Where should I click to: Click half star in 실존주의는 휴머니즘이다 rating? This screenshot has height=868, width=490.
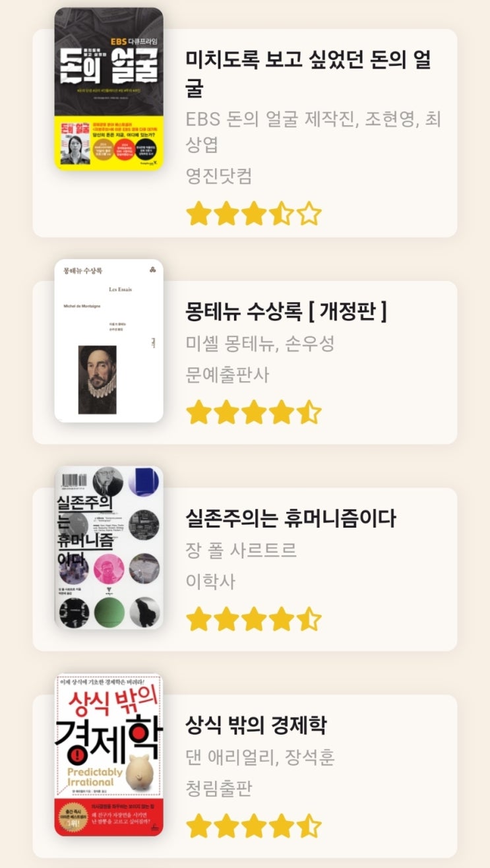(309, 619)
